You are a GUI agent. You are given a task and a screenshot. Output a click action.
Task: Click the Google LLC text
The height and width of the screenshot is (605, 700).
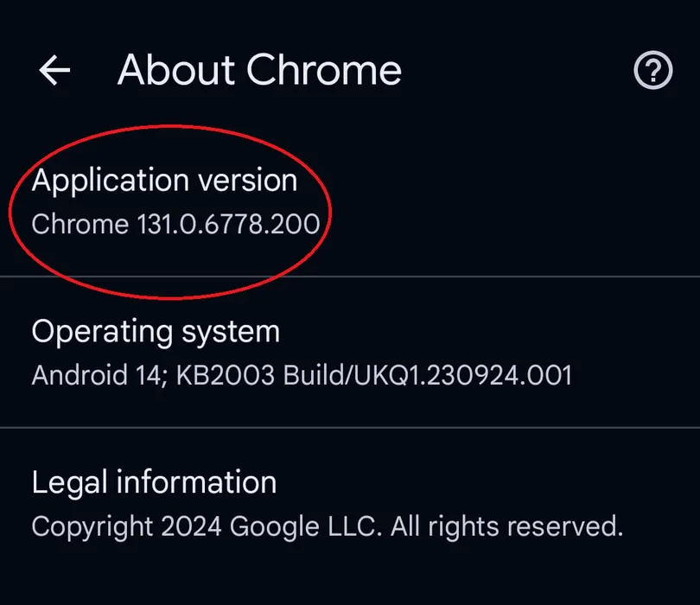tap(306, 526)
